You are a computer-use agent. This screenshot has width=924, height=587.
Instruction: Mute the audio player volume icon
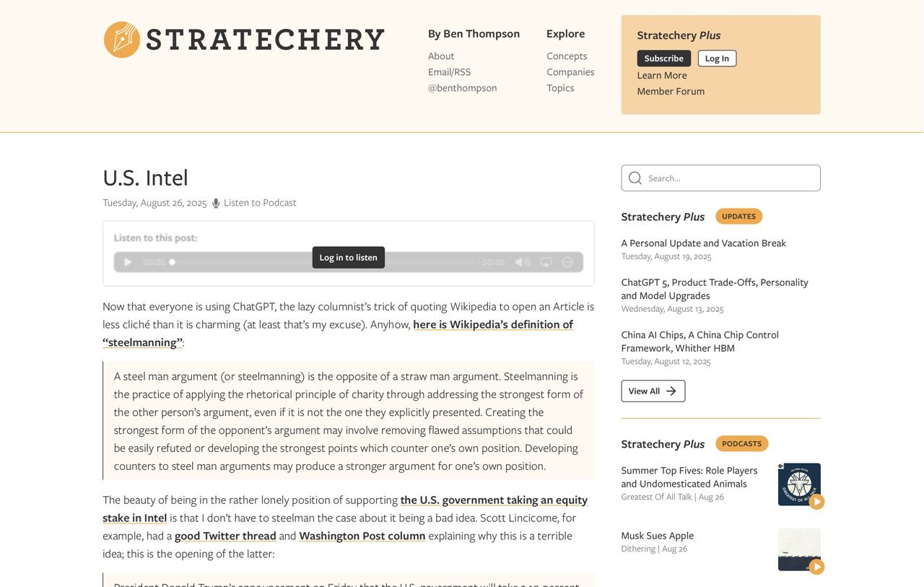click(x=523, y=262)
